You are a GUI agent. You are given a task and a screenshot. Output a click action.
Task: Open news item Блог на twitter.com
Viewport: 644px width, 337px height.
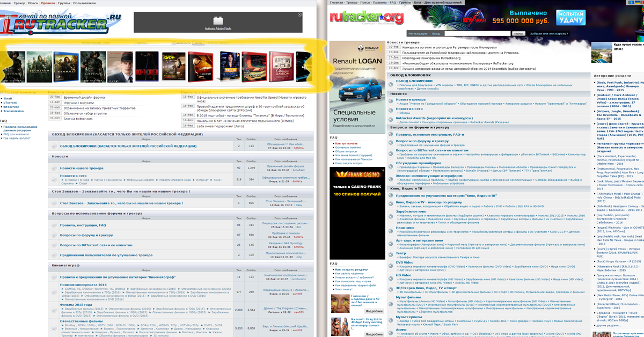[78, 119]
